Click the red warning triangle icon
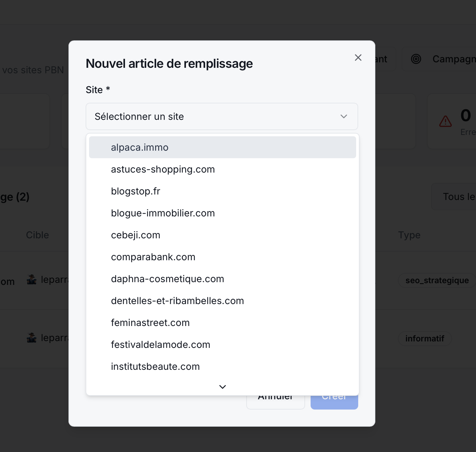Viewport: 476px width, 452px height. point(446,121)
